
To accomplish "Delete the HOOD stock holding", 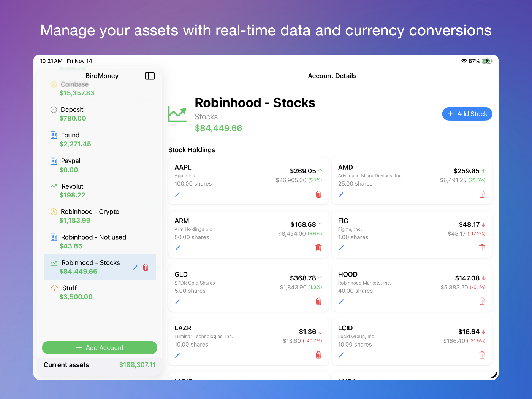I will click(x=482, y=302).
